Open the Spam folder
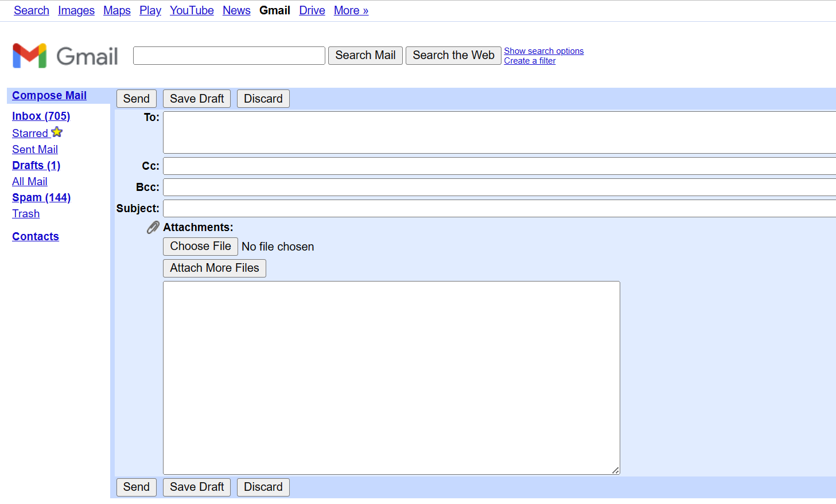The image size is (836, 504). coord(41,197)
